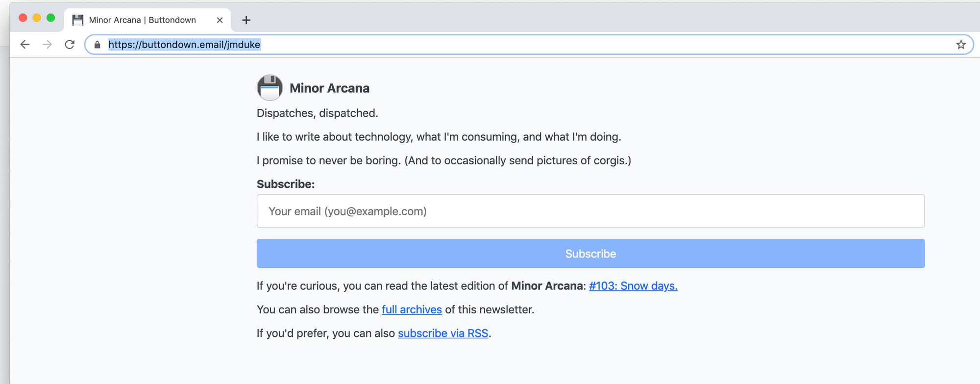Open the #103: Snow days link
The image size is (980, 384).
[x=633, y=286]
